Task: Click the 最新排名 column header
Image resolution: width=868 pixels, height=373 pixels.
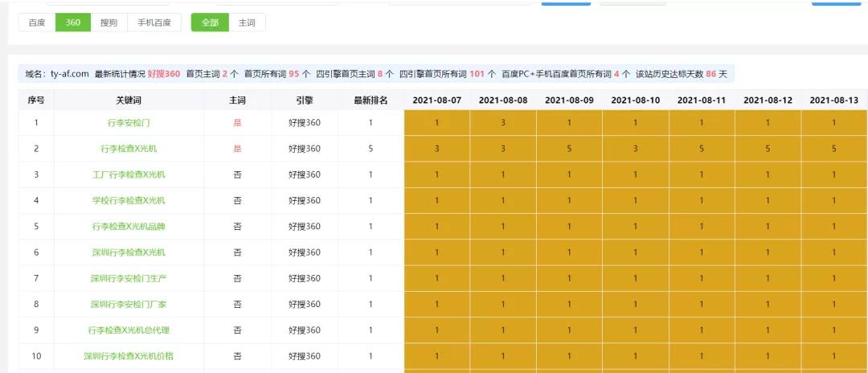Action: 371,100
